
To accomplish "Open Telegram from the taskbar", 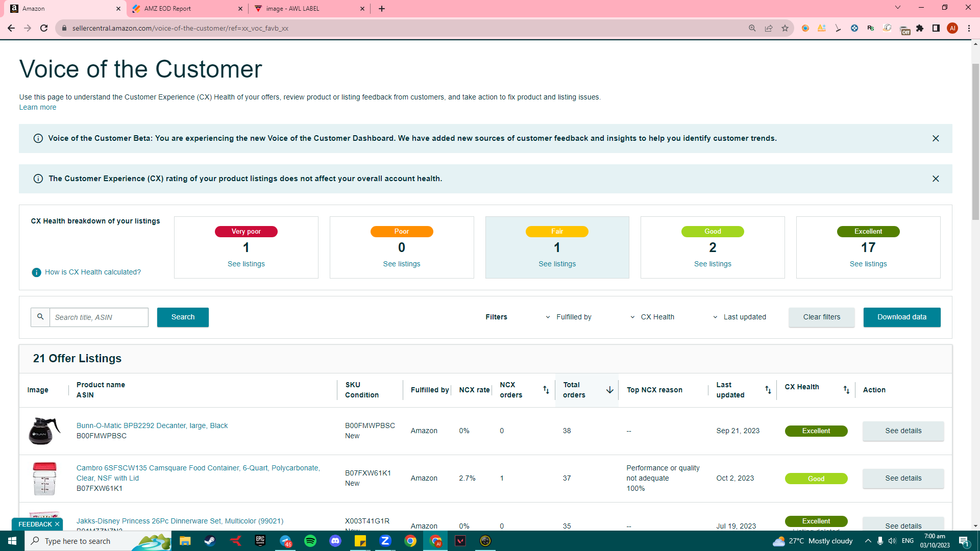I will [x=285, y=541].
